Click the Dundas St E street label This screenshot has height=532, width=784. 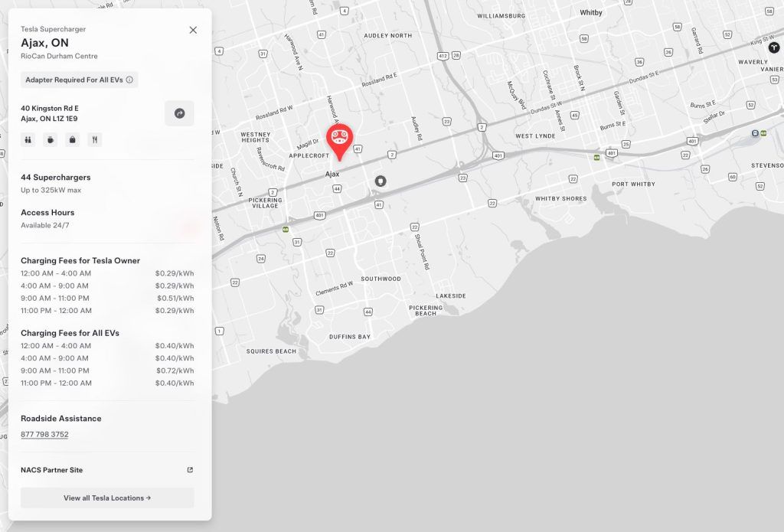pos(643,77)
